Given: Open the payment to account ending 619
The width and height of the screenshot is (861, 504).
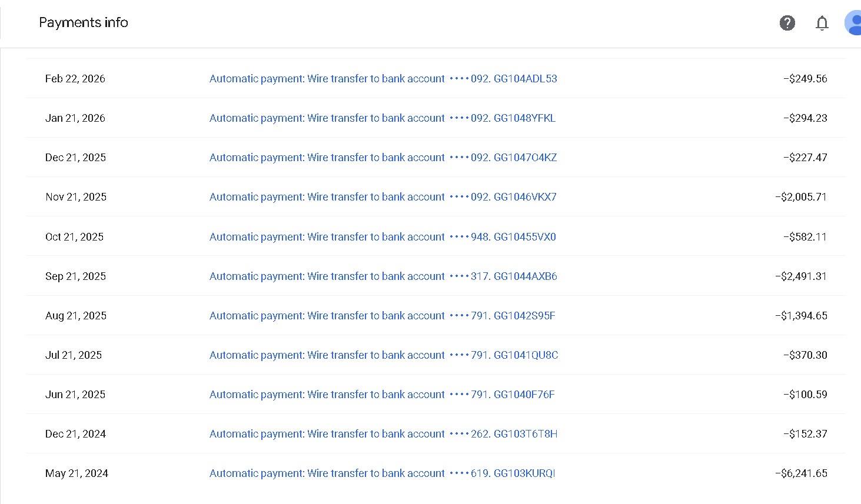Looking at the screenshot, I should (383, 473).
